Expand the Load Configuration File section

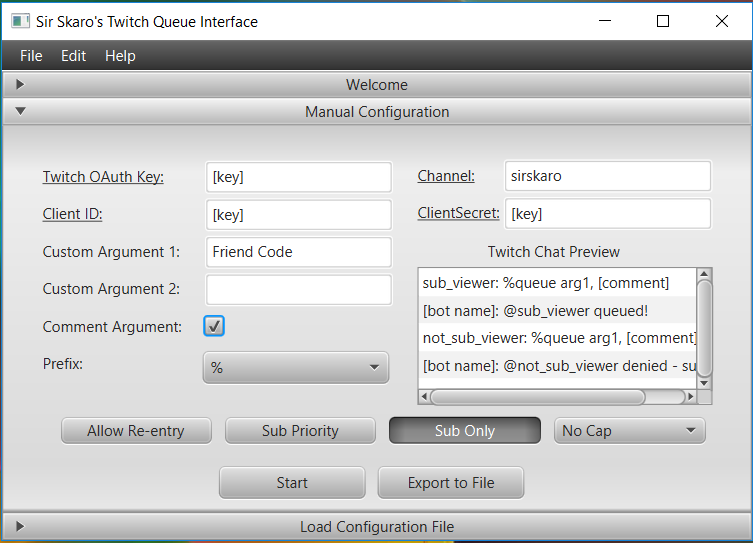click(376, 526)
